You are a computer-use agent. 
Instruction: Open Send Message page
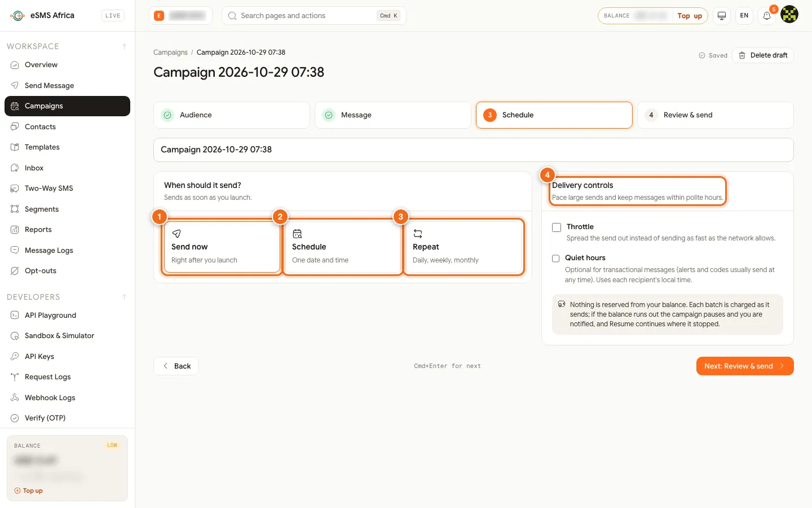tap(67, 85)
